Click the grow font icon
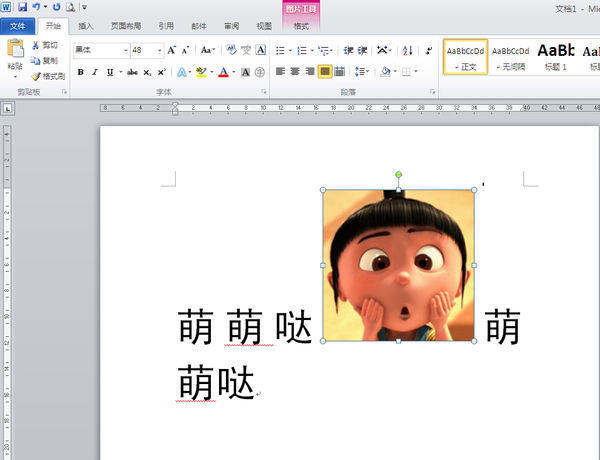Image resolution: width=600 pixels, height=460 pixels. click(x=171, y=50)
